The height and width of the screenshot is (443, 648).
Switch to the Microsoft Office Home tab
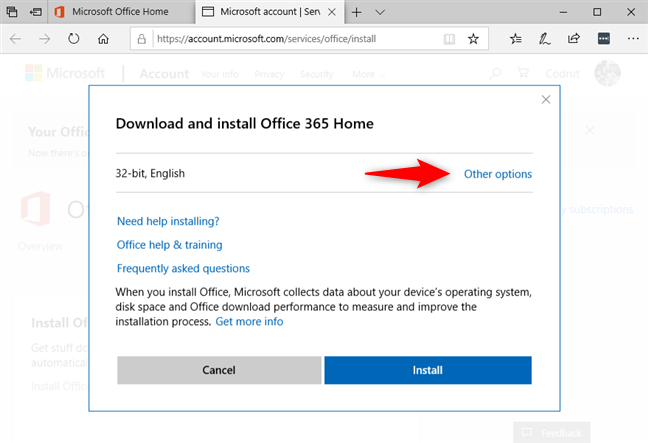(x=121, y=12)
